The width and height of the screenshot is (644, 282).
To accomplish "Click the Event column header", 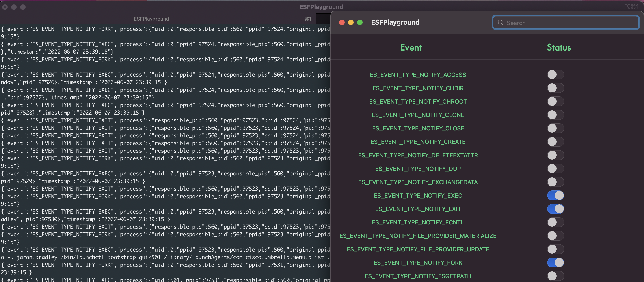I will pos(411,47).
